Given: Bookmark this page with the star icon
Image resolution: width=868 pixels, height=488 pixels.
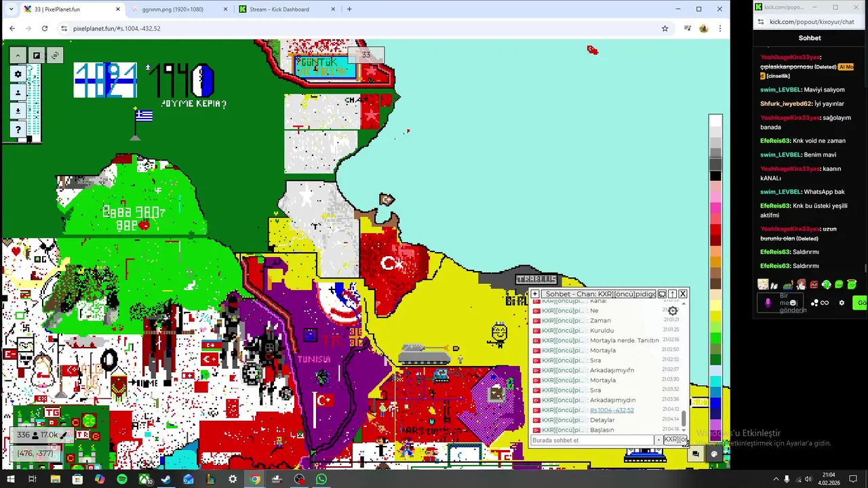Looking at the screenshot, I should point(665,28).
